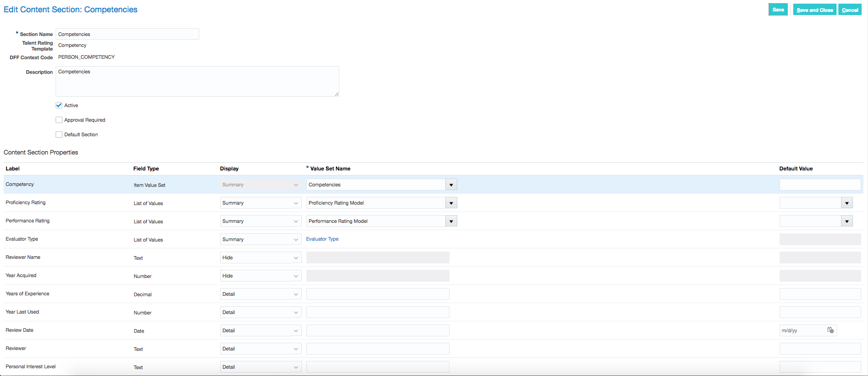Screen dimensions: 868x376
Task: Open Performance Rating Model dropdown arrow
Action: [x=451, y=221]
